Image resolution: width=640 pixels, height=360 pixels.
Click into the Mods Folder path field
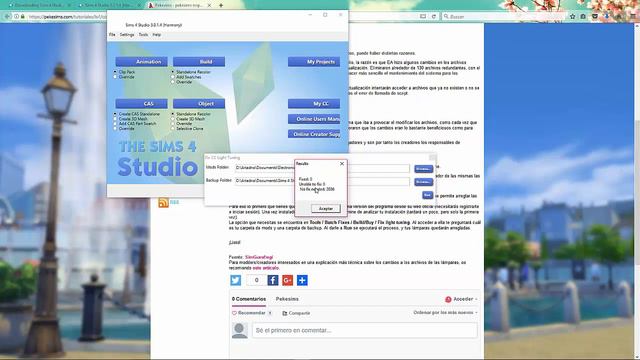[x=322, y=168]
